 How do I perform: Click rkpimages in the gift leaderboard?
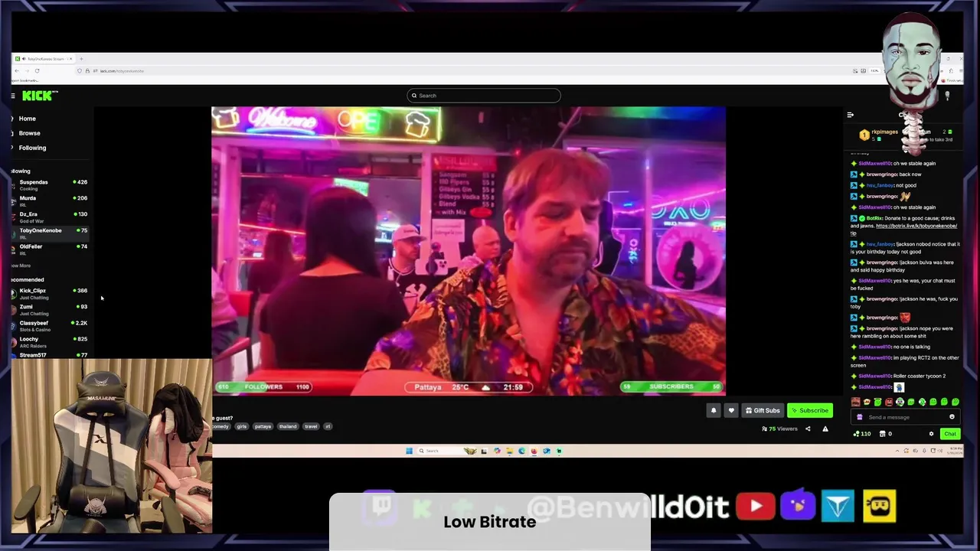click(x=884, y=132)
